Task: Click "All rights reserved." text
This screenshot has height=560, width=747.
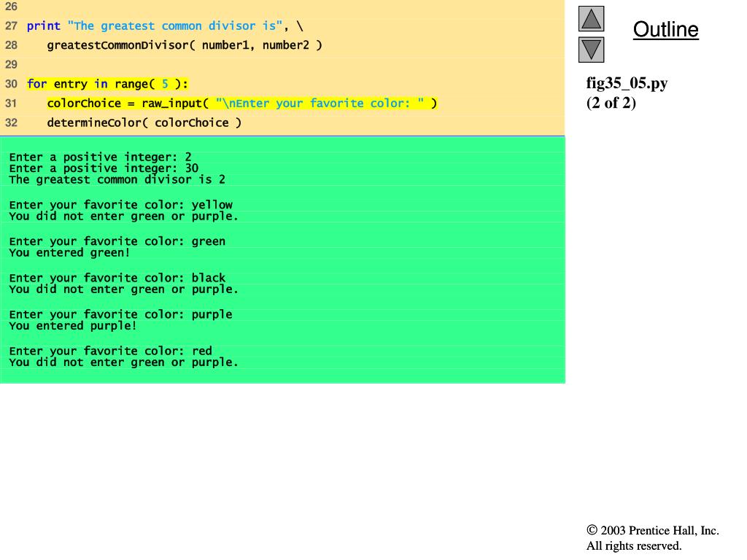Action: (634, 545)
